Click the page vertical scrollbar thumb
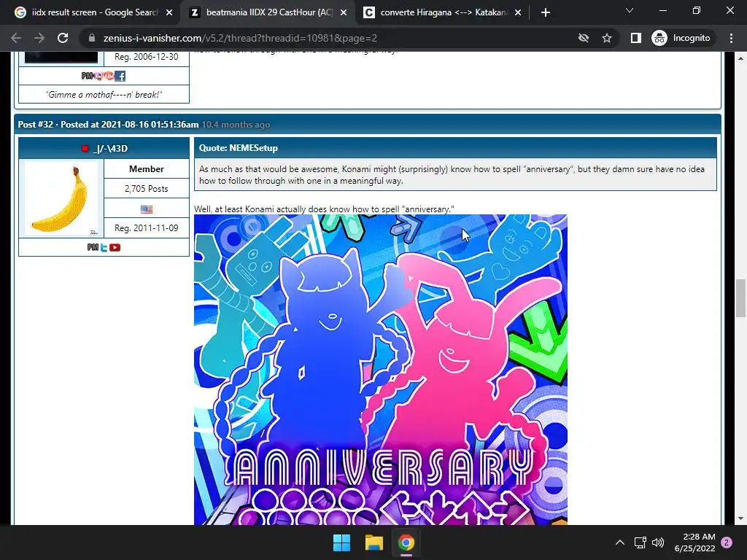The image size is (747, 560). point(740,298)
